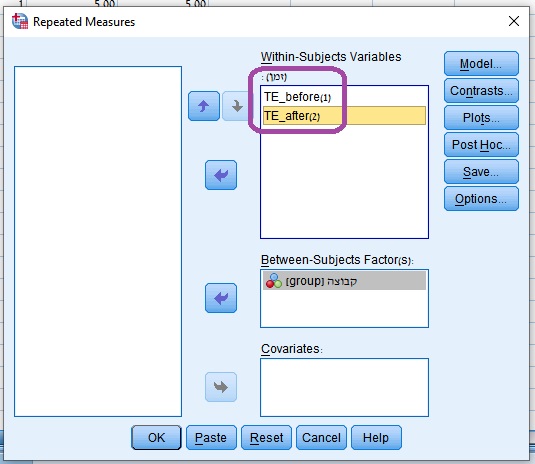Remove variable from Within-Subjects Variables with arrow
535x464 pixels.
pos(221,175)
